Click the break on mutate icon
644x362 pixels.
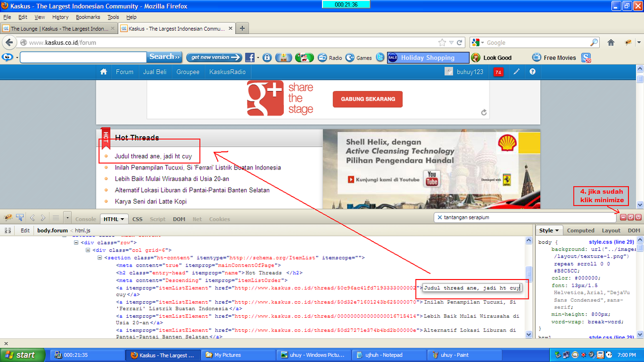tap(8, 230)
